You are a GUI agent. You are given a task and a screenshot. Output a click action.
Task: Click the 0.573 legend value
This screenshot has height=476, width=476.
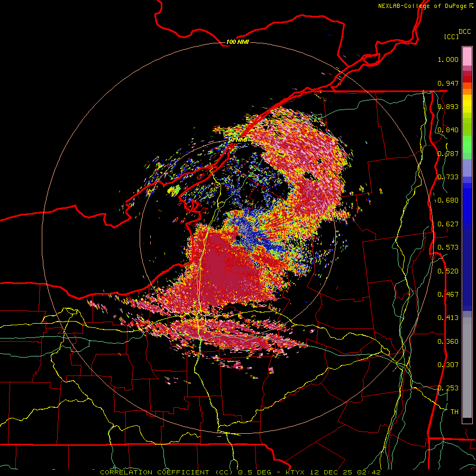click(x=448, y=247)
